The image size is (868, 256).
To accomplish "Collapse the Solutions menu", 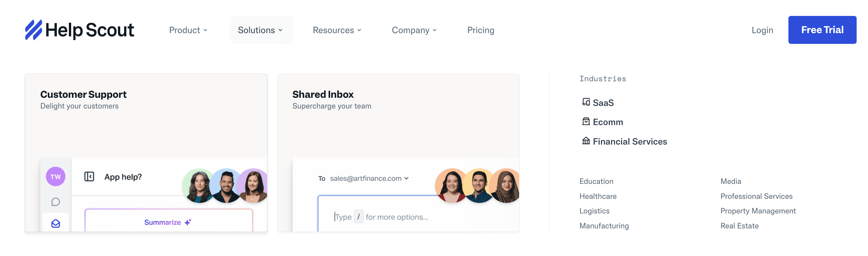I will 260,30.
